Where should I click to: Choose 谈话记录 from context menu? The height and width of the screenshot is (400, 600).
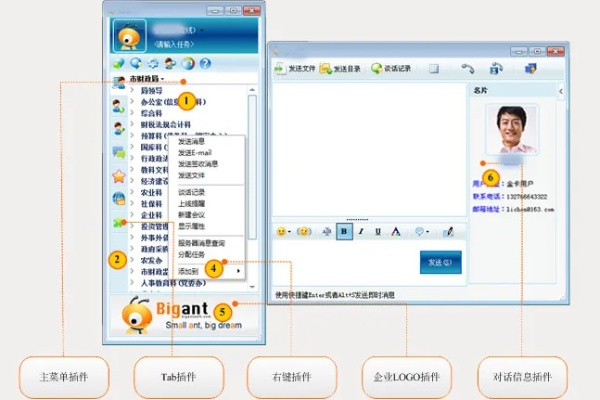[x=191, y=192]
